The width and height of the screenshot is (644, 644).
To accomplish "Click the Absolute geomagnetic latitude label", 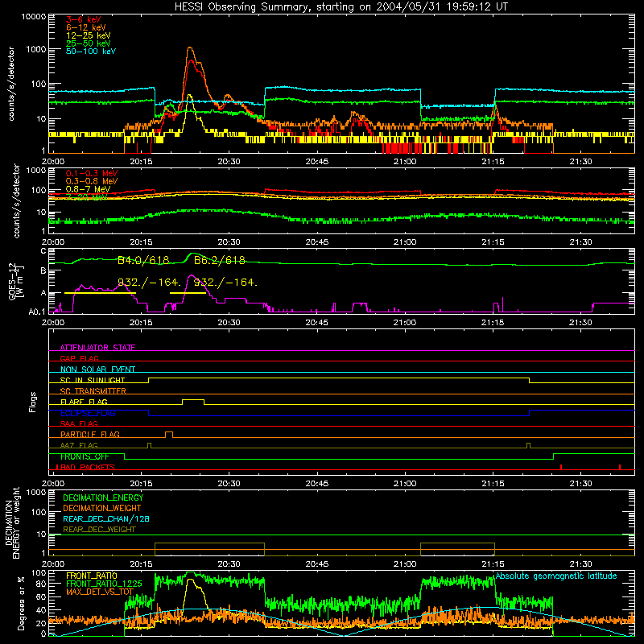I will point(556,576).
